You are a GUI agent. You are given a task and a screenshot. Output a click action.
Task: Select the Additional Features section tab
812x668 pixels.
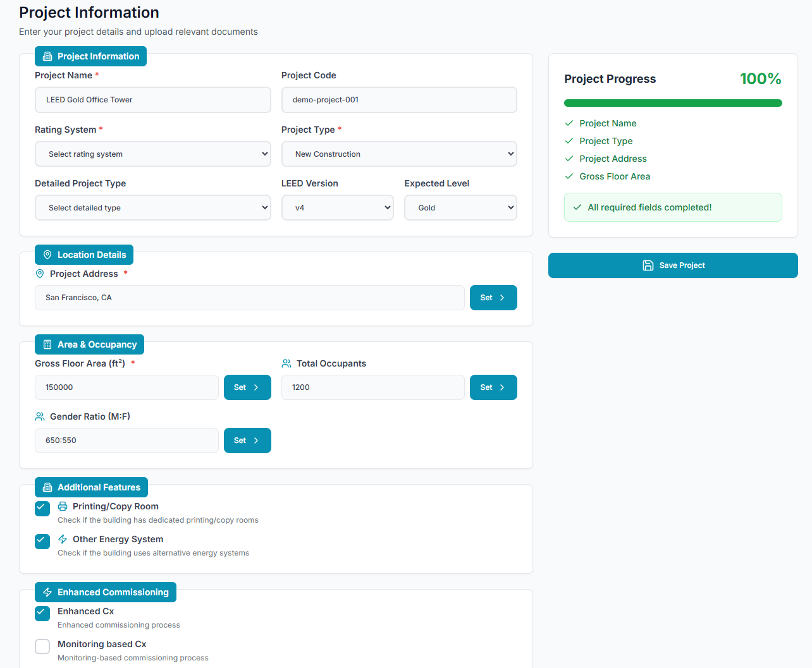(91, 487)
